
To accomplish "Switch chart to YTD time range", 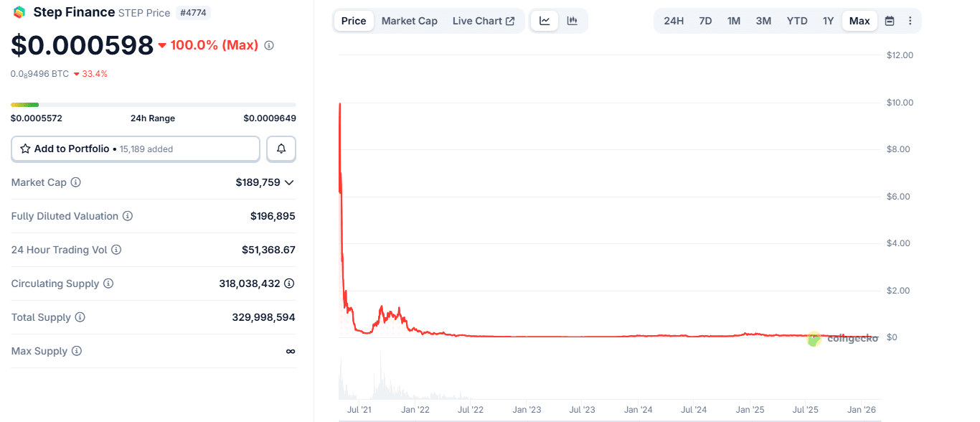I will (796, 21).
